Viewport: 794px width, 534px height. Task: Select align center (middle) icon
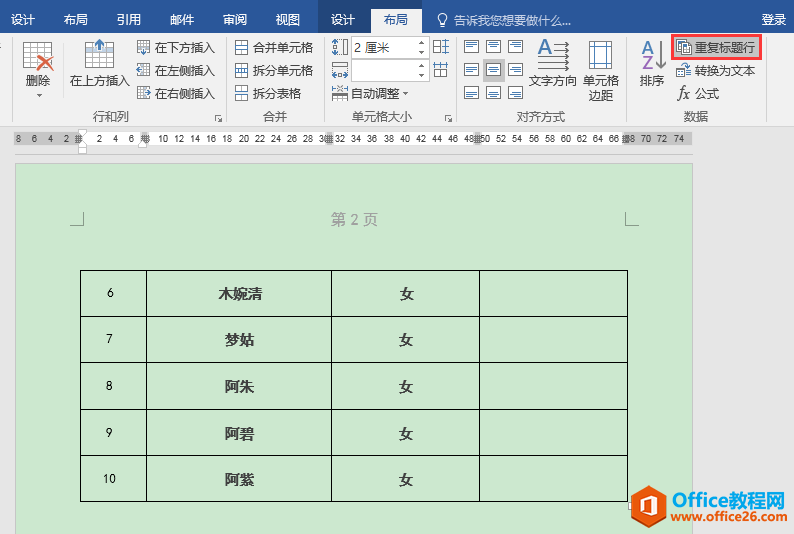[x=493, y=70]
